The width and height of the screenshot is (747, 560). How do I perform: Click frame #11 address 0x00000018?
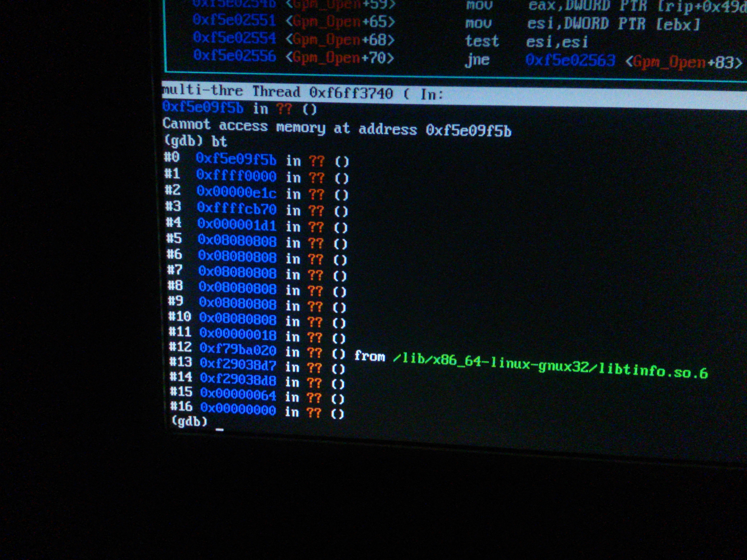238,334
